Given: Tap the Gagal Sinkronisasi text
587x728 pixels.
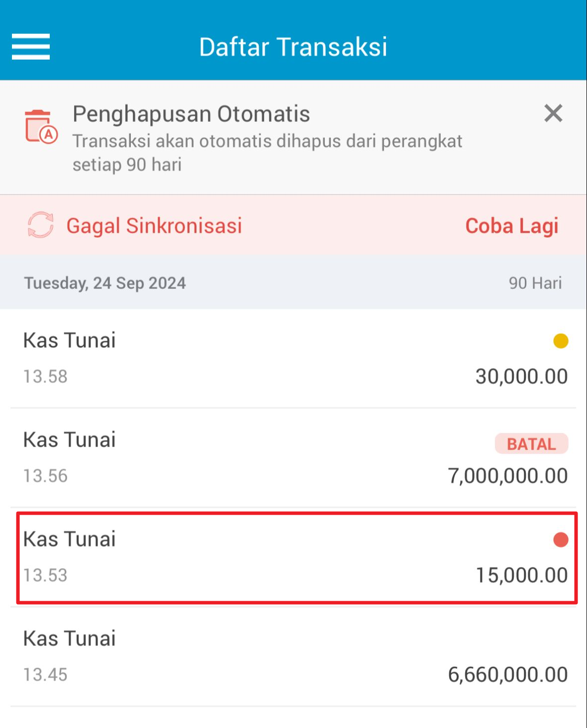Looking at the screenshot, I should point(154,226).
